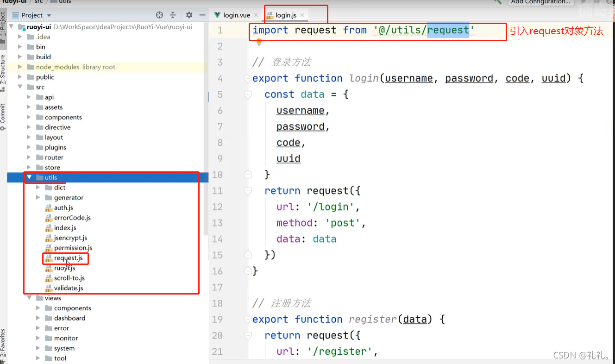Viewport: 615px width, 364px height.
Task: Select the layout folder
Action: (x=54, y=138)
